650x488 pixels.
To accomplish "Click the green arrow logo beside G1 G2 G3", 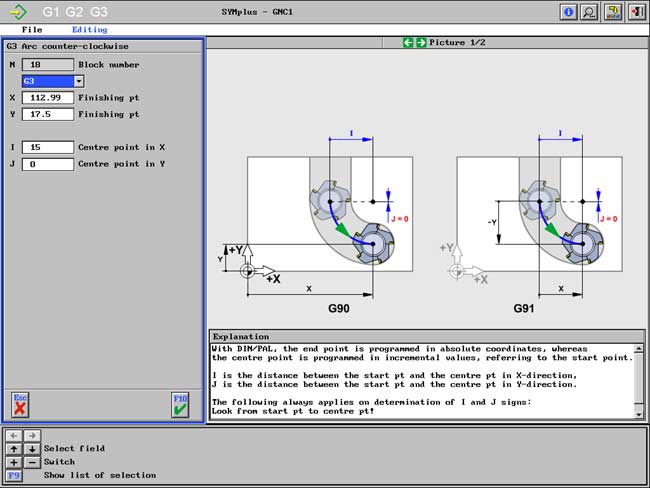I will (x=18, y=12).
